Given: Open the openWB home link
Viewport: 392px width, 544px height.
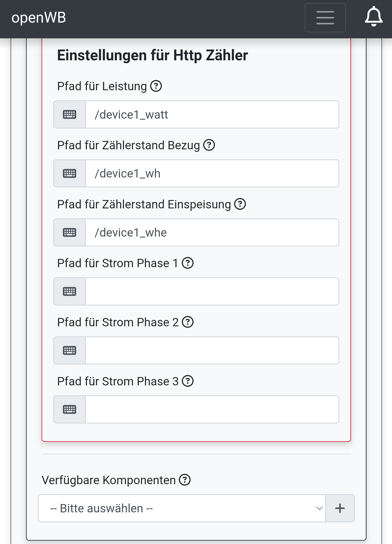Looking at the screenshot, I should (39, 18).
